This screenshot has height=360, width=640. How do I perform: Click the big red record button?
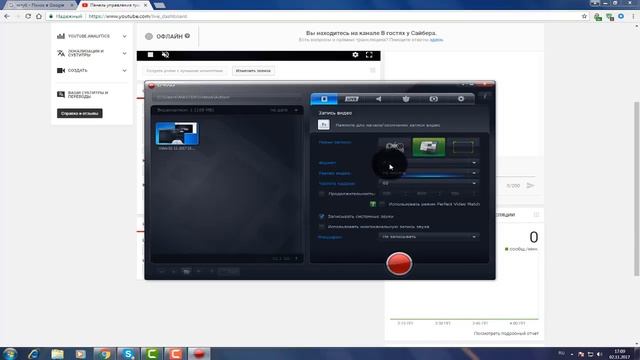[399, 263]
